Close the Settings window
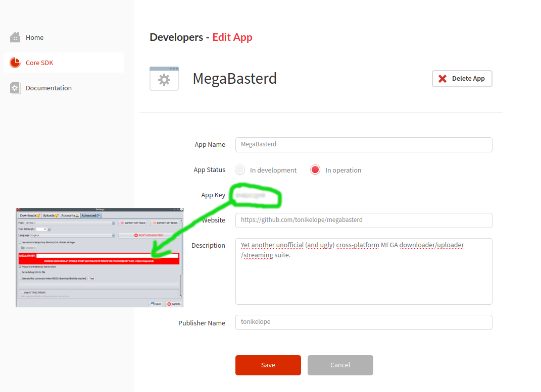Image resolution: width=541 pixels, height=392 pixels. point(181,209)
